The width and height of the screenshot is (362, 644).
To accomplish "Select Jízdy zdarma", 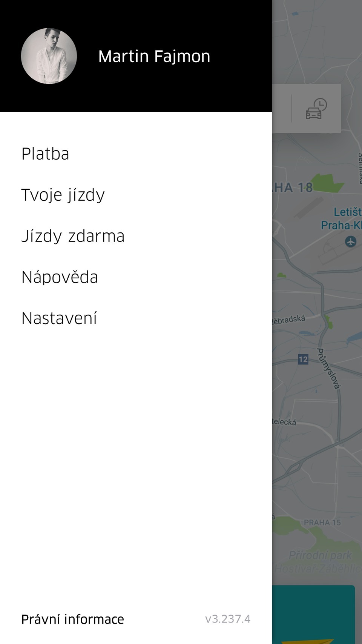I will click(73, 236).
